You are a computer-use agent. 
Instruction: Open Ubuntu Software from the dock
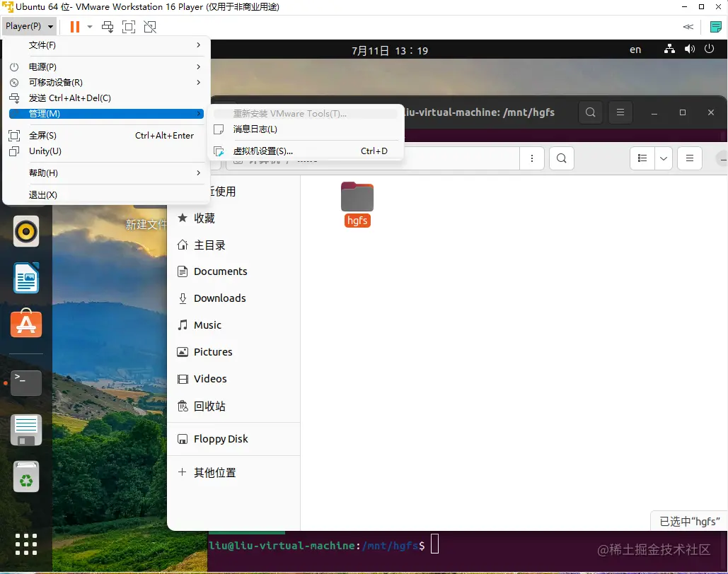(x=26, y=324)
